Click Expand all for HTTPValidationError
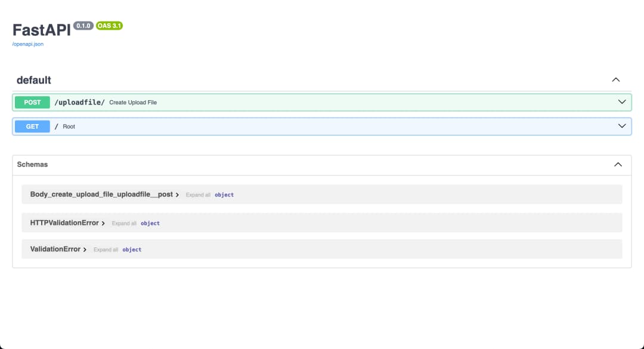The height and width of the screenshot is (349, 644). (124, 223)
